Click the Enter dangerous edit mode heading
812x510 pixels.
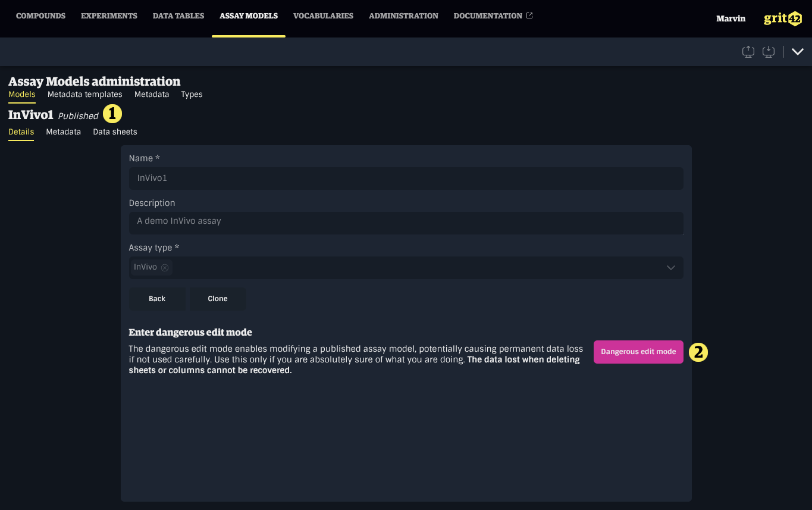190,333
